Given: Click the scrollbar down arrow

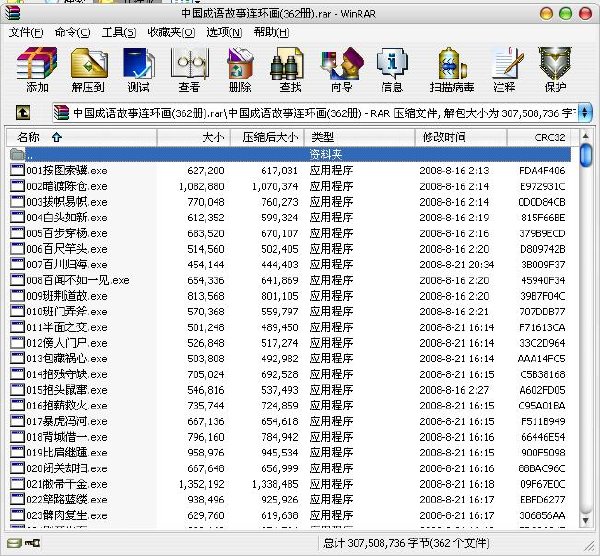Looking at the screenshot, I should click(x=585, y=520).
